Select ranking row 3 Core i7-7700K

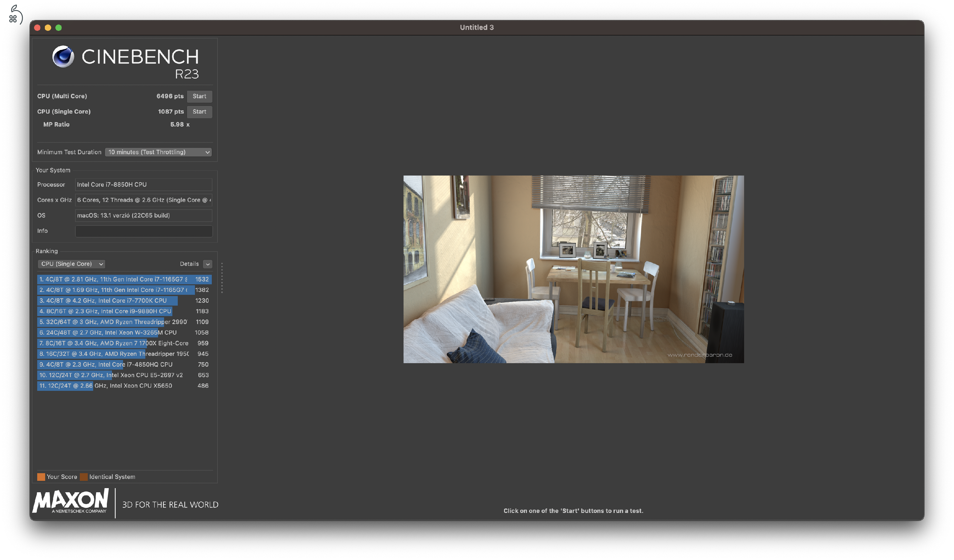[x=124, y=301]
